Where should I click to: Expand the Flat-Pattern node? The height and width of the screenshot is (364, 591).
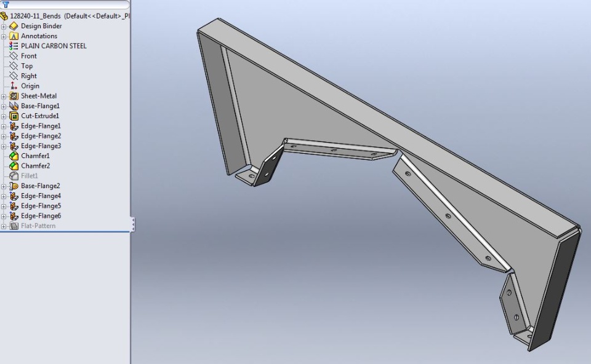point(4,226)
